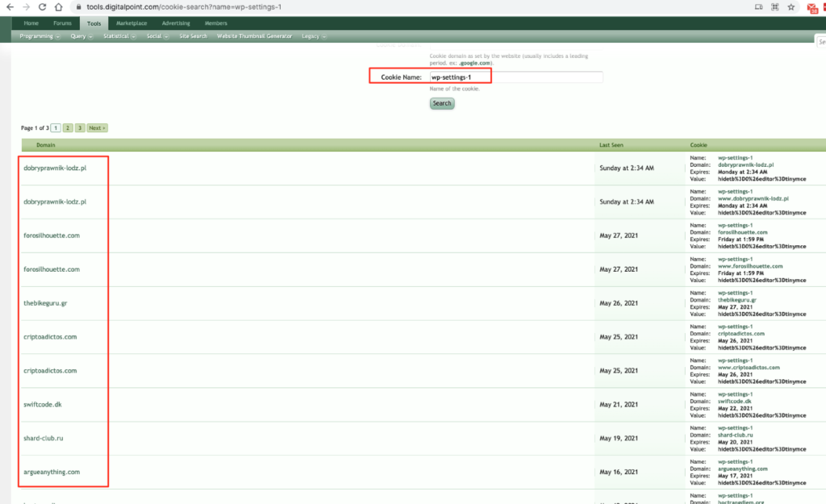Image resolution: width=826 pixels, height=504 pixels.
Task: Bookmark this page with the star icon
Action: [x=791, y=7]
